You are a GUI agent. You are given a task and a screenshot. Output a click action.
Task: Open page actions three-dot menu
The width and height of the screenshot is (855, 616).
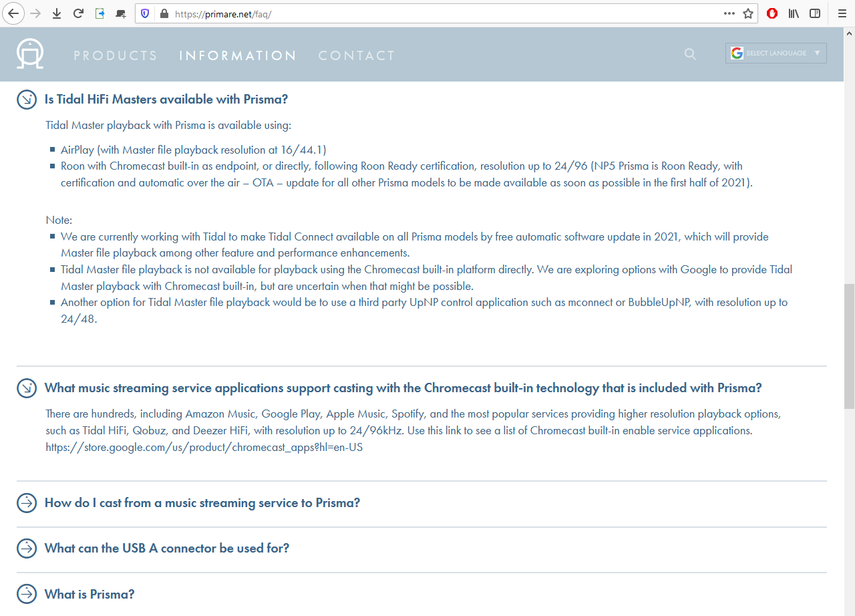729,13
